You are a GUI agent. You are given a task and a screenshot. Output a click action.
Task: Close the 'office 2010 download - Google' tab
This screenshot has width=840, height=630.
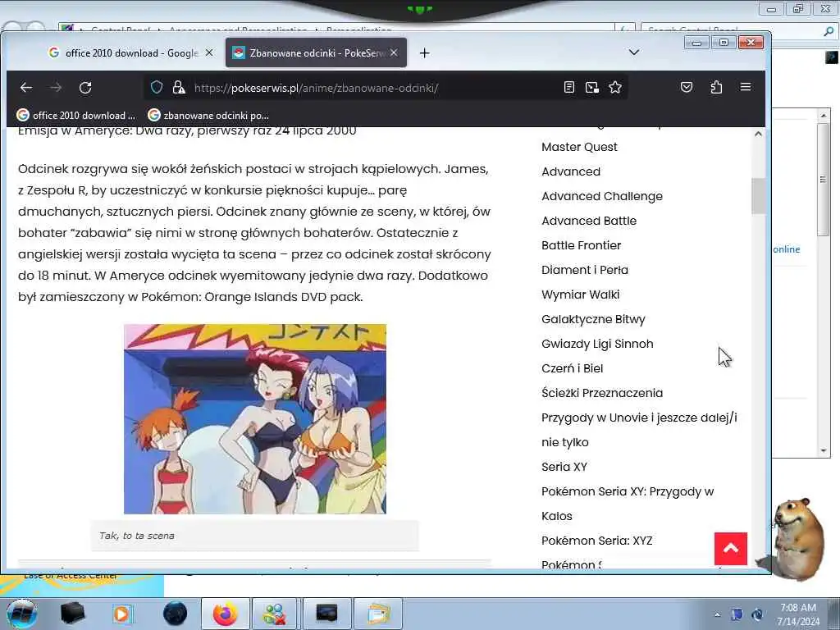[x=209, y=52]
